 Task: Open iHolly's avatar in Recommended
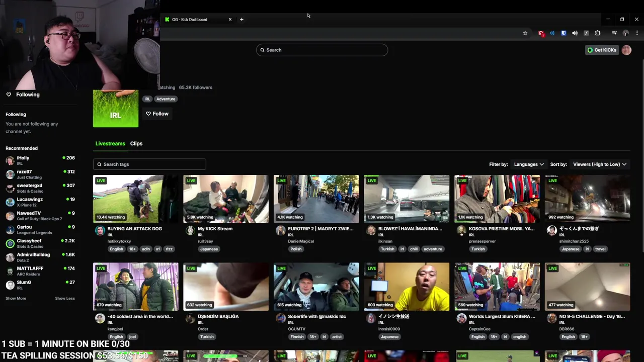click(10, 161)
